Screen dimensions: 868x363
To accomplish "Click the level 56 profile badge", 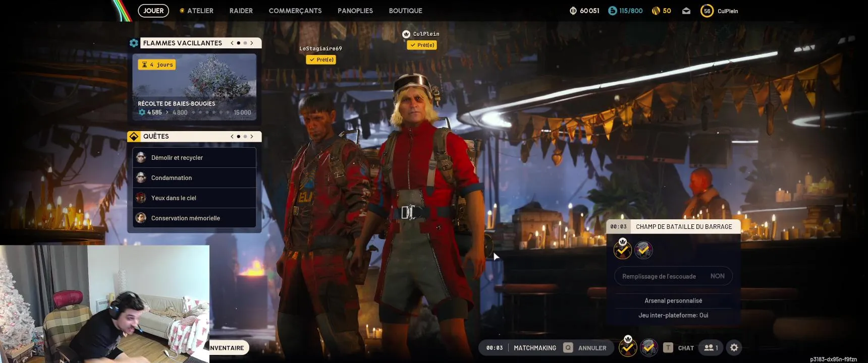I will [707, 11].
